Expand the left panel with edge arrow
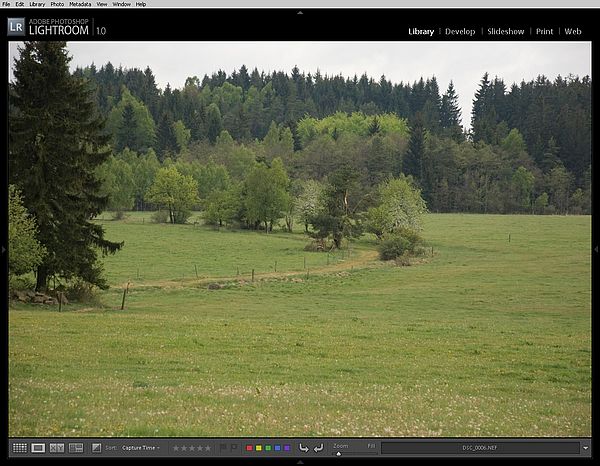600x466 pixels. click(x=4, y=249)
